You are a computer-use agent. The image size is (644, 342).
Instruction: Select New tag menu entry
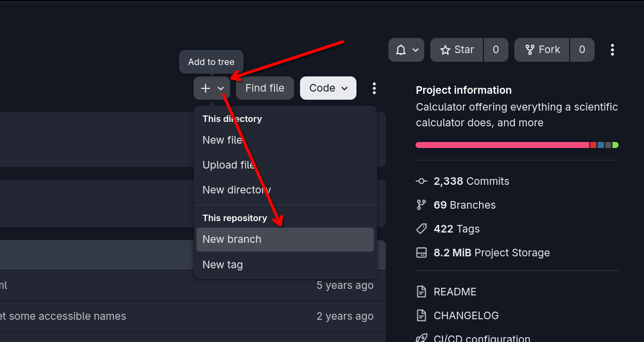[285, 265]
